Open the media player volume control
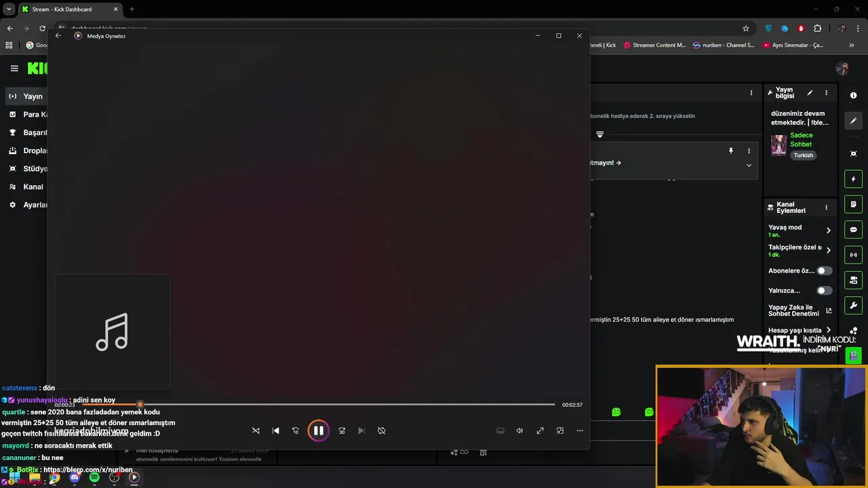 coord(519,430)
